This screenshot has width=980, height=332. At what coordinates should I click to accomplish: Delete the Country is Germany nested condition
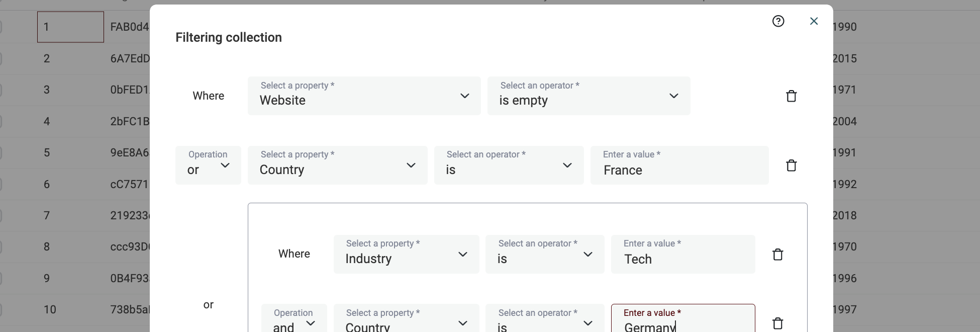777,323
